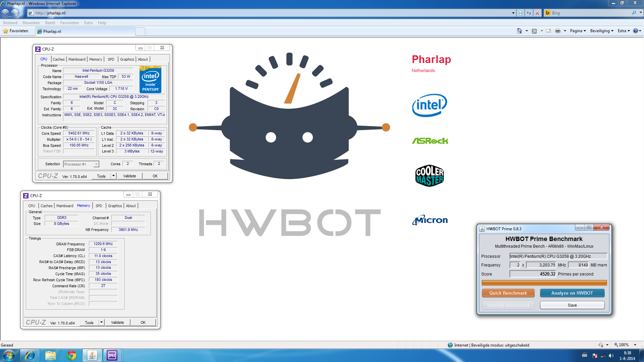Expand the print options dropdown arrow

[x=565, y=31]
